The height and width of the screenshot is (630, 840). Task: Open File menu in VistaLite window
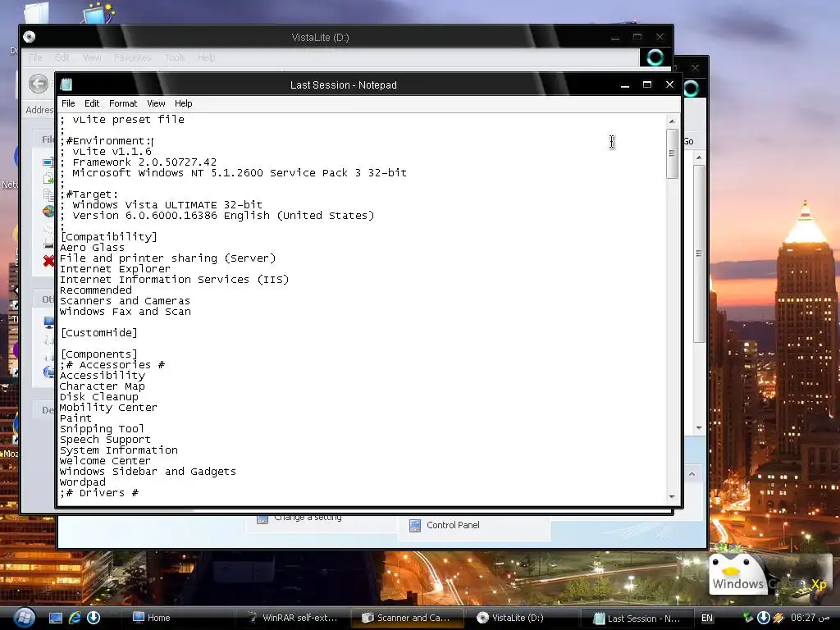(35, 57)
